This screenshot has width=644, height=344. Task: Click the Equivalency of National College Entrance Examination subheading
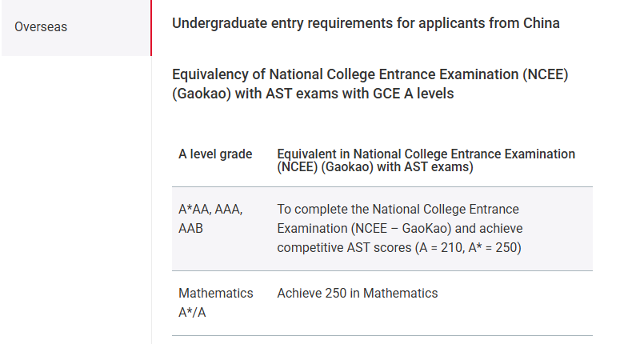pyautogui.click(x=370, y=84)
